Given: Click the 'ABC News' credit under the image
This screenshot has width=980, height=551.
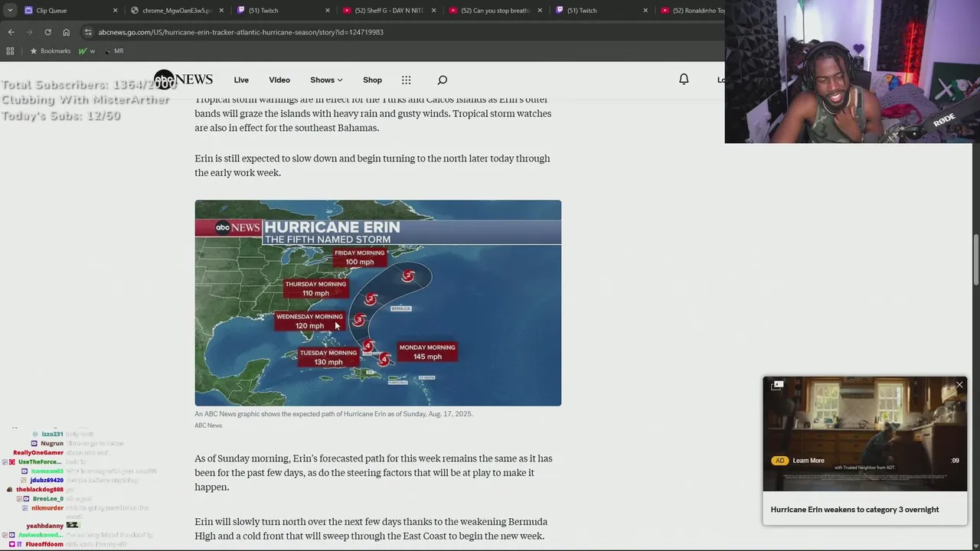Looking at the screenshot, I should coord(208,425).
